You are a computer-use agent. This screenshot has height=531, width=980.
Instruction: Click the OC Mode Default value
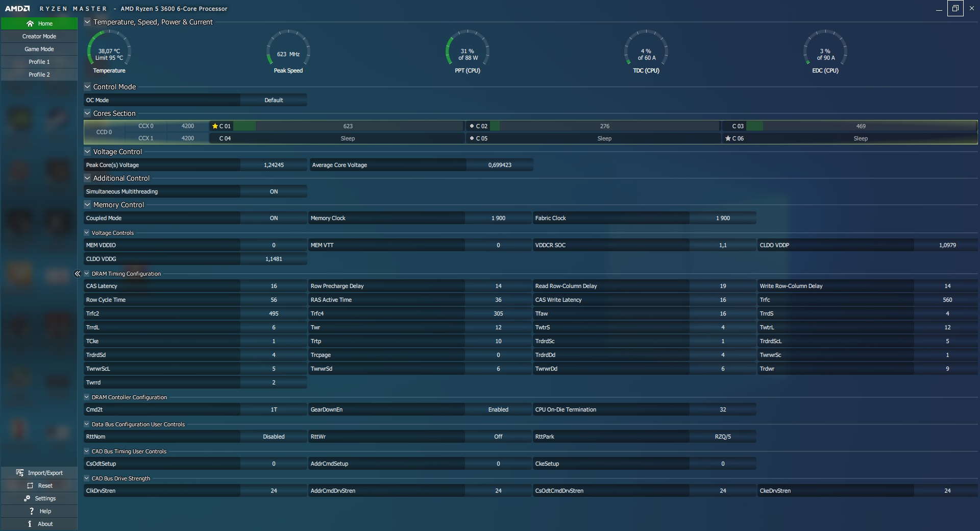(x=274, y=100)
